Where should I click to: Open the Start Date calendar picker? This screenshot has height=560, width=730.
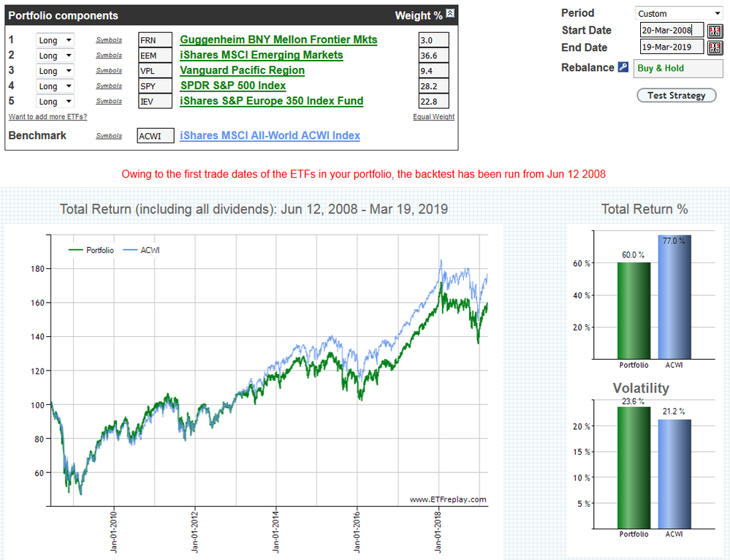(x=715, y=30)
